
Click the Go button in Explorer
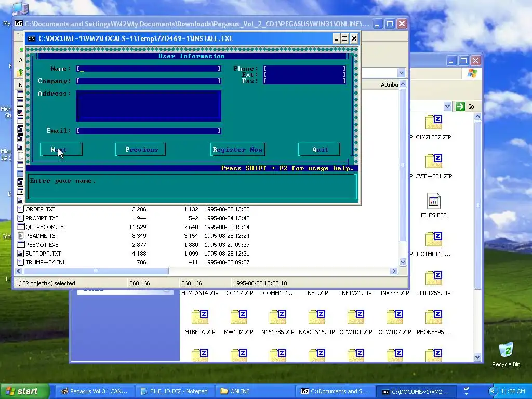(x=465, y=107)
